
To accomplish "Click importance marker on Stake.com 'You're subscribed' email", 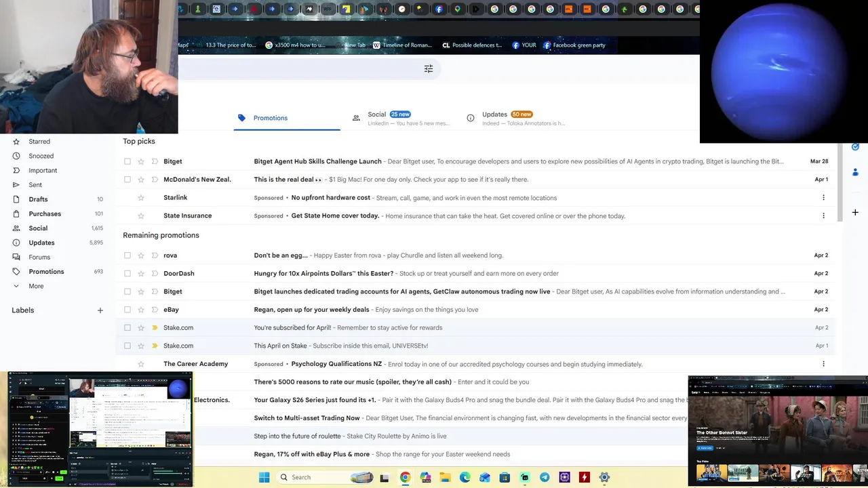I will [x=155, y=328].
